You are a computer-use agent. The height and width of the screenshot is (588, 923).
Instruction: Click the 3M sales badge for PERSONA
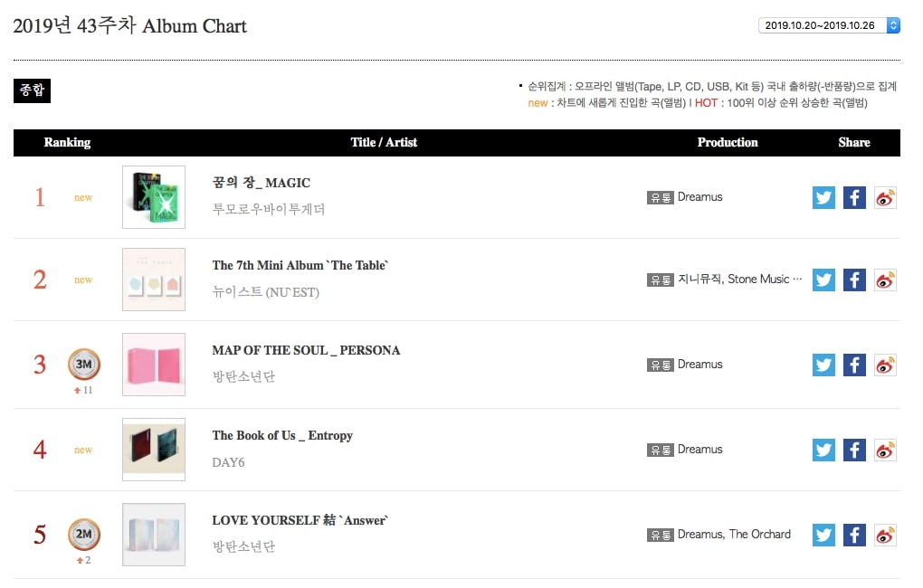[x=83, y=365]
